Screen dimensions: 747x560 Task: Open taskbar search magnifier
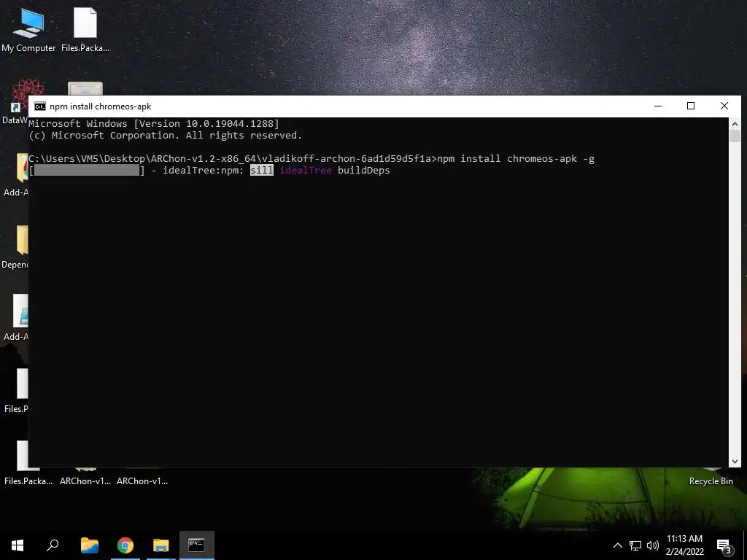(53, 545)
